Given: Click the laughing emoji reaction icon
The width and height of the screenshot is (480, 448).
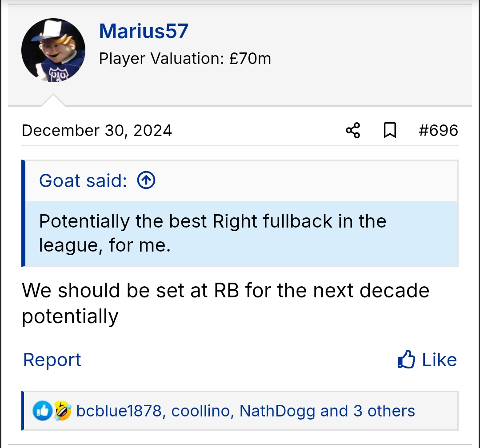Looking at the screenshot, I should pyautogui.click(x=62, y=411).
